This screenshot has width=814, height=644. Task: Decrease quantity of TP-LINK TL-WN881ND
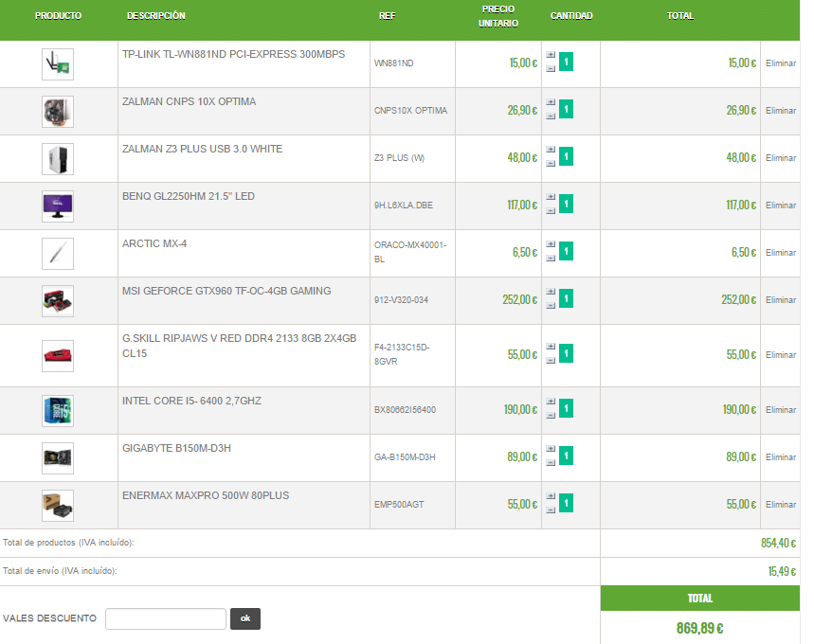(551, 68)
